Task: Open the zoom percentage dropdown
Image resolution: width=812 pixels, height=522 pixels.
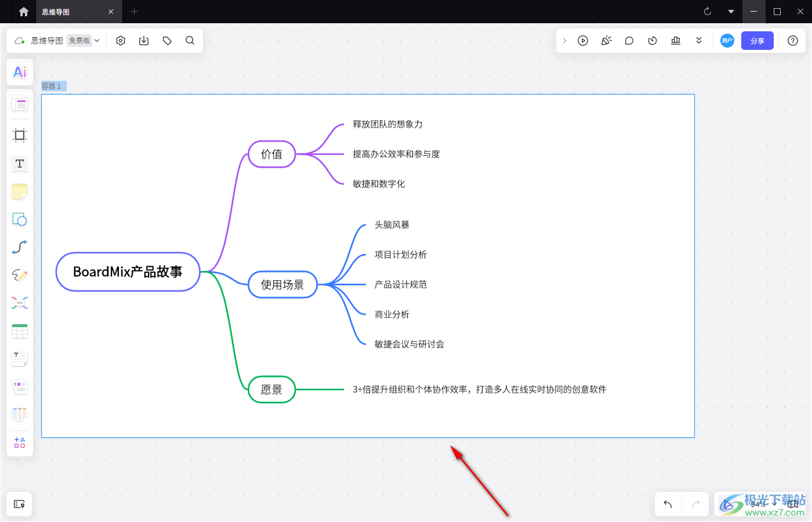Action: click(x=762, y=504)
